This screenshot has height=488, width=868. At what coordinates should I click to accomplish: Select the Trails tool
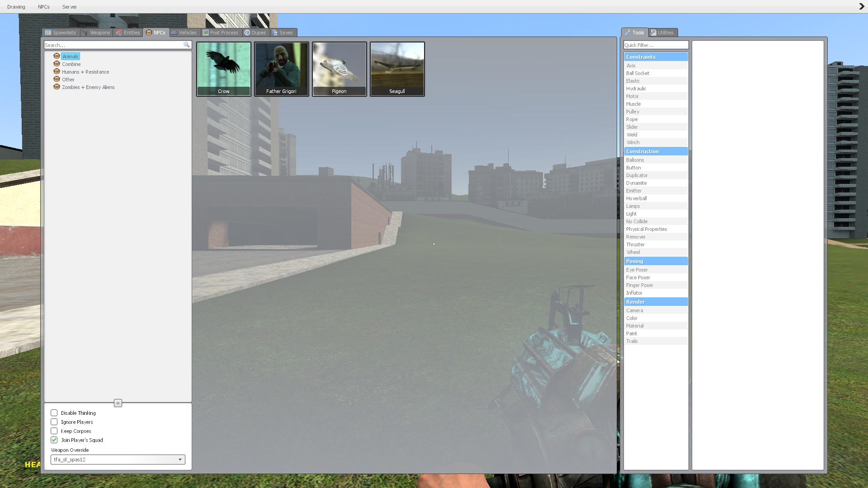pos(656,341)
